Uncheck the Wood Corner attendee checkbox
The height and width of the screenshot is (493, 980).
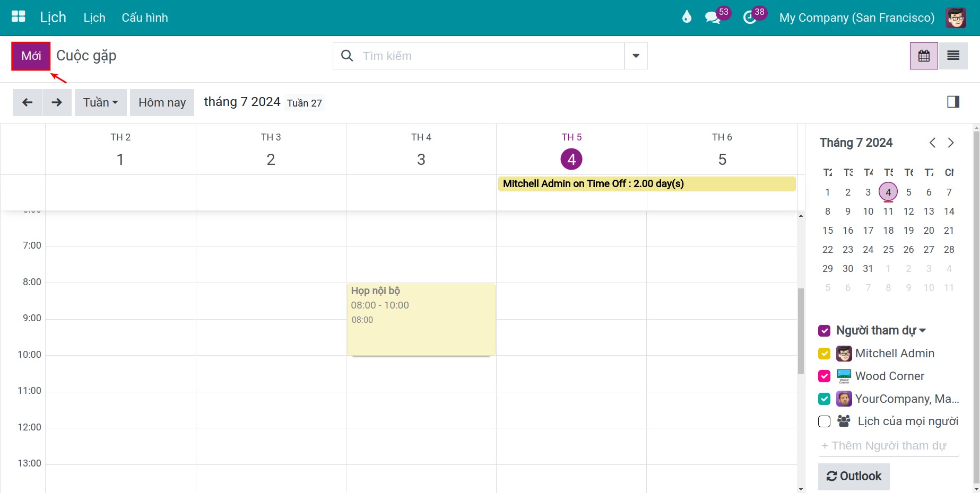point(824,376)
